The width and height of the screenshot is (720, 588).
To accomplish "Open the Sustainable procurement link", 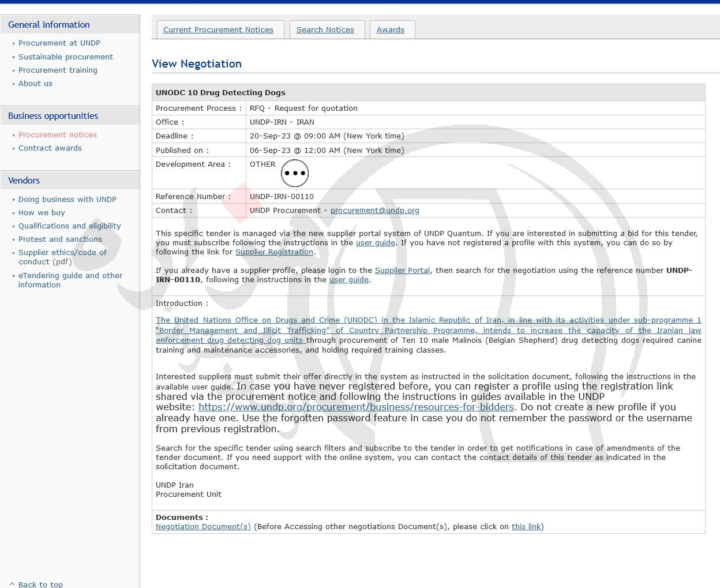I will coord(65,57).
